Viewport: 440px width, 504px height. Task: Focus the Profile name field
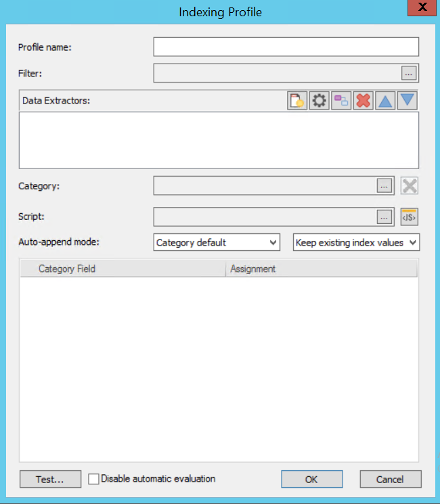286,47
